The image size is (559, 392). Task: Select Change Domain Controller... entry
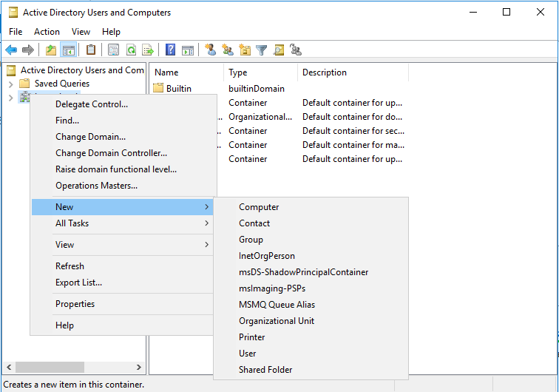coord(123,153)
